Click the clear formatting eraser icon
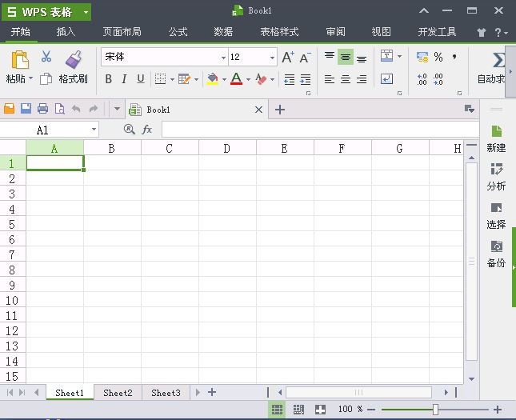This screenshot has width=516, height=420. click(261, 79)
